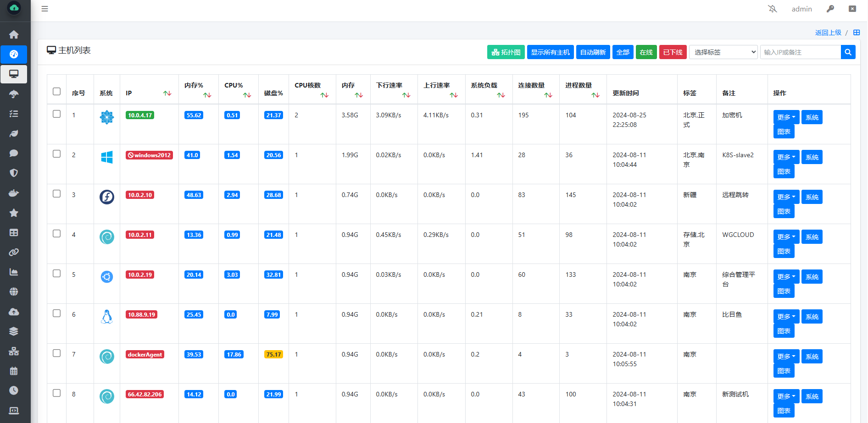Screen dimensions: 868x423
Task: Click the hamburger menu icon
Action: tap(45, 9)
